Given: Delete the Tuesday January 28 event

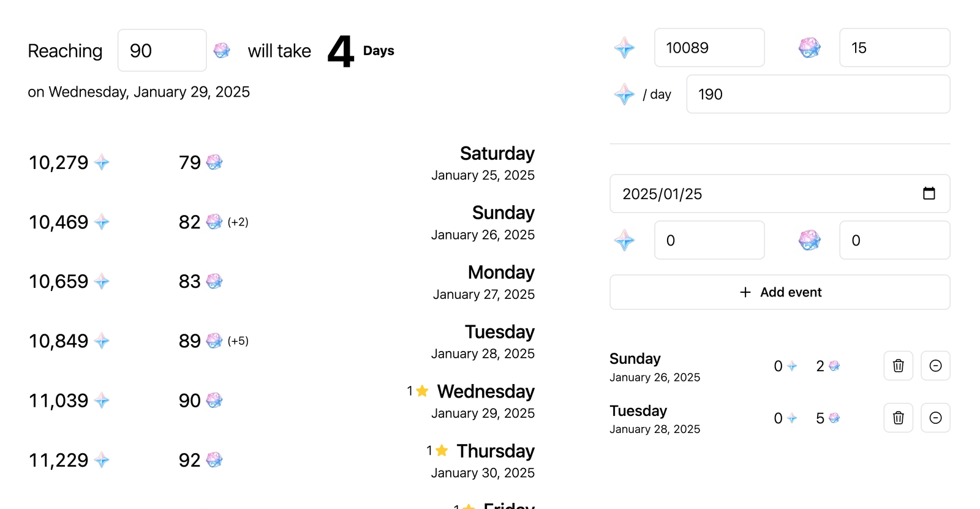Looking at the screenshot, I should click(898, 418).
